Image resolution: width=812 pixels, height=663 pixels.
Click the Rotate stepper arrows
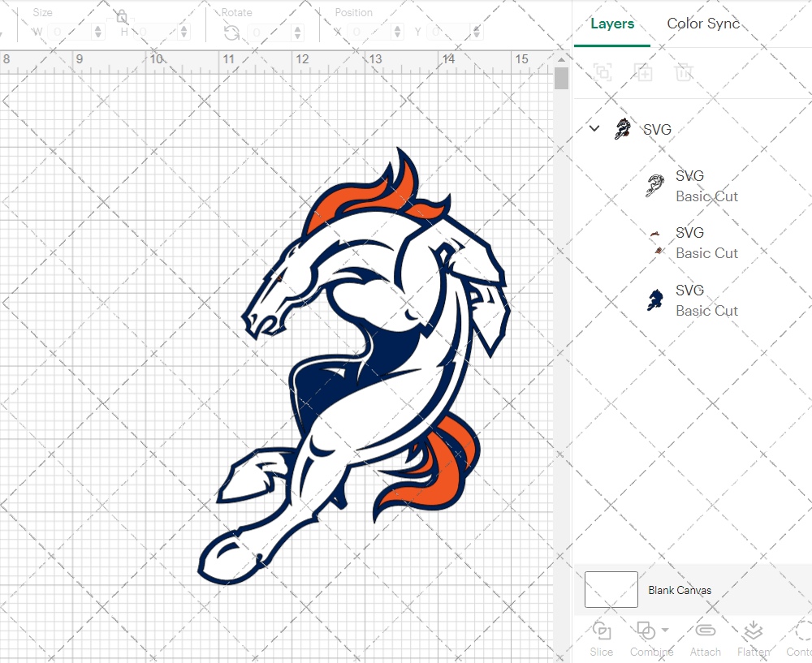pos(297,32)
